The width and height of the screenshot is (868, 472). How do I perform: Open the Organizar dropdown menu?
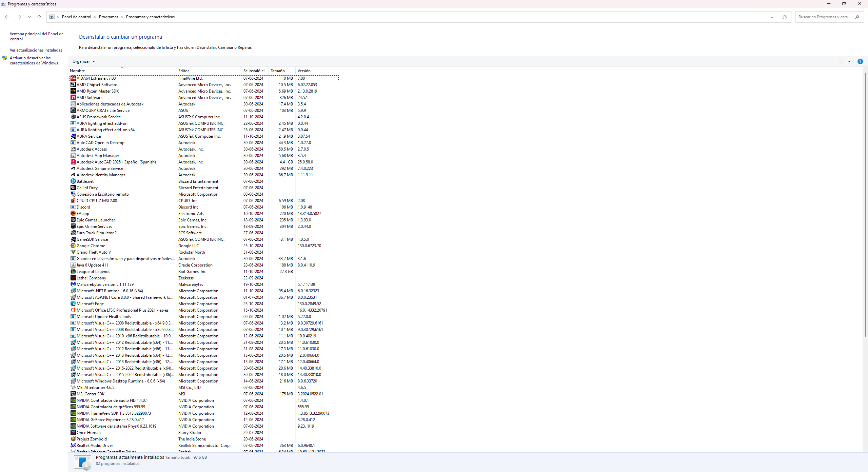[83, 61]
